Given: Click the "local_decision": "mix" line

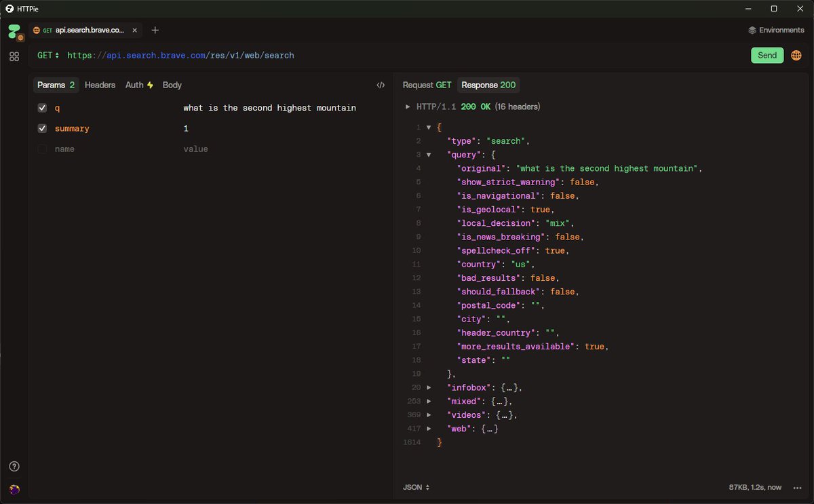Looking at the screenshot, I should (x=516, y=223).
